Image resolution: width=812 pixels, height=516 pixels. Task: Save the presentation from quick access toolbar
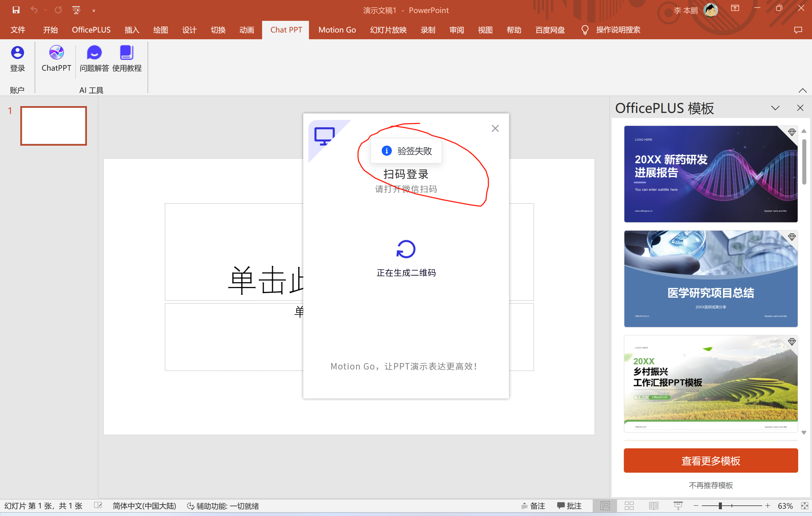coord(16,10)
